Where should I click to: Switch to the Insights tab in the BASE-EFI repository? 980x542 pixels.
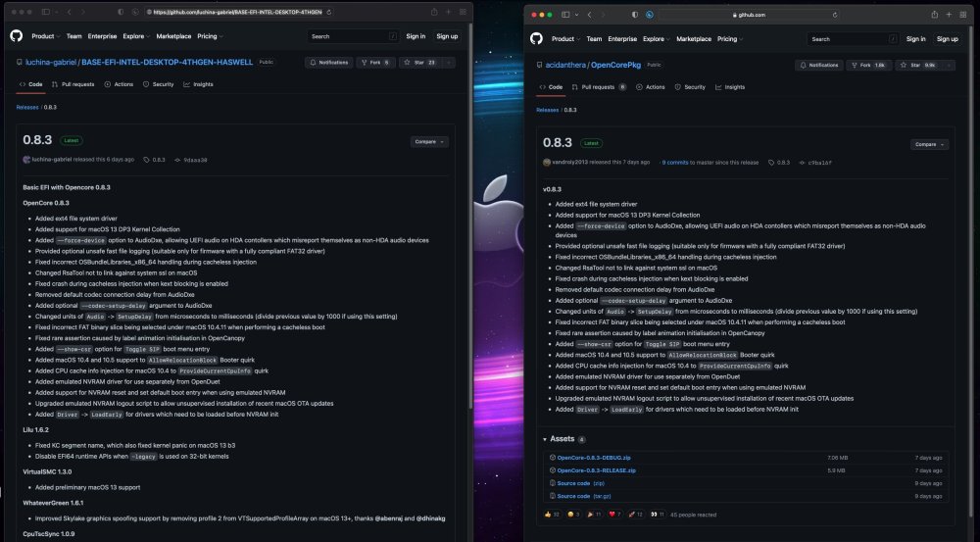(198, 84)
